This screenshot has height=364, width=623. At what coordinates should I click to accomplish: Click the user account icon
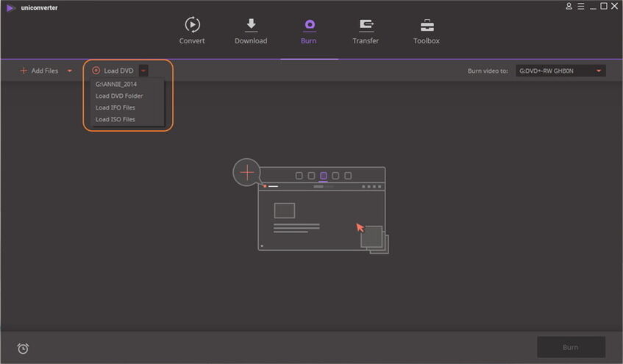(569, 7)
